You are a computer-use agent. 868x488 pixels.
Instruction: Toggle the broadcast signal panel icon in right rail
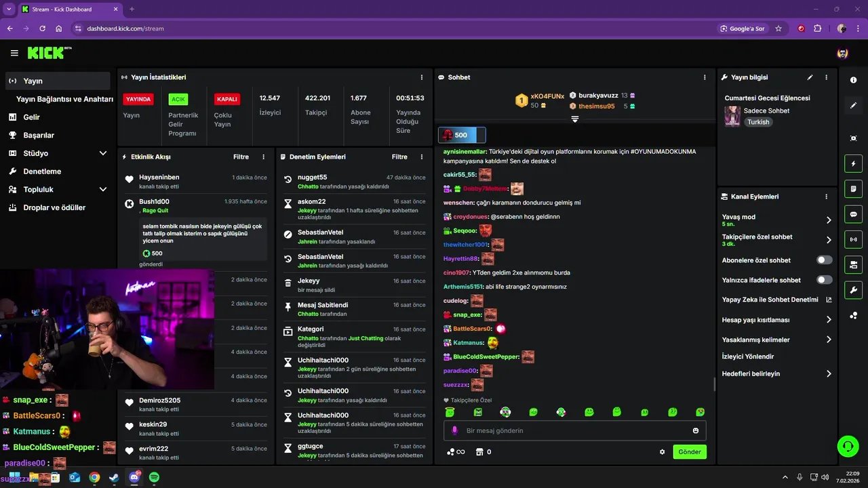[853, 239]
